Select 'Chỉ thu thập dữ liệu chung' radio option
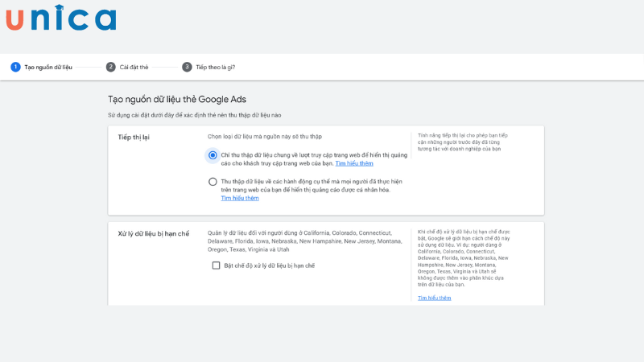644x362 pixels. point(213,155)
